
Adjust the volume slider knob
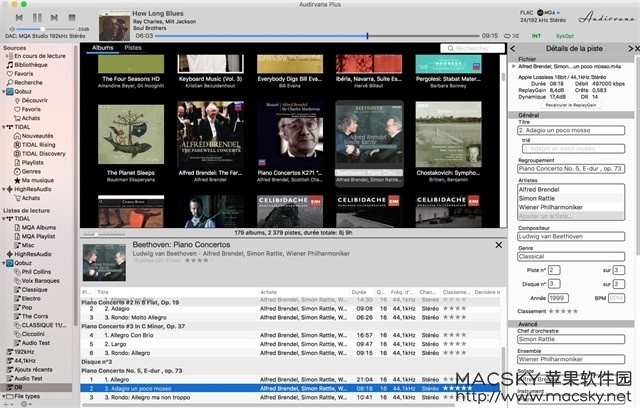tap(42, 29)
